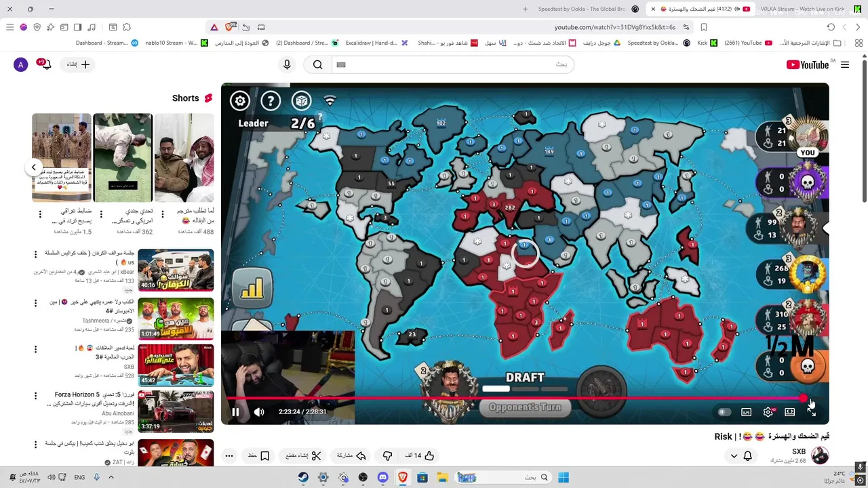This screenshot has width=868, height=488.
Task: Open Steam from taskbar
Action: [303, 477]
